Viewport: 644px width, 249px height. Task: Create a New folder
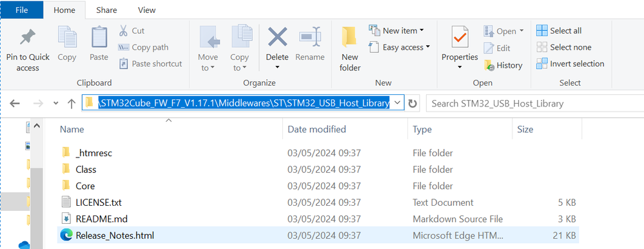click(x=350, y=48)
